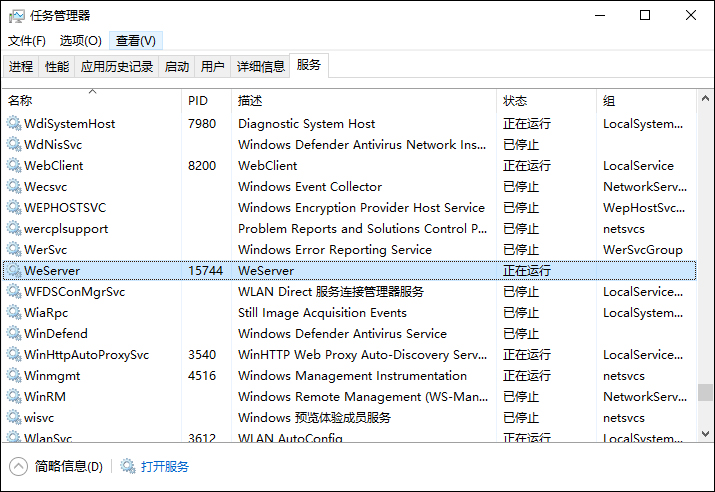Viewport: 715px width, 492px height.
Task: Sort services by PID column header
Action: tap(207, 101)
